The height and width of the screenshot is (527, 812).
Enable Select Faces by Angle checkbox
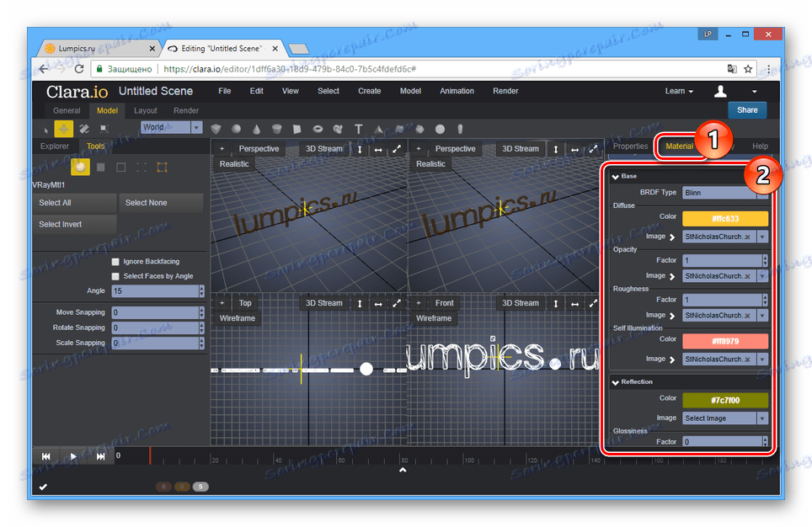point(115,276)
